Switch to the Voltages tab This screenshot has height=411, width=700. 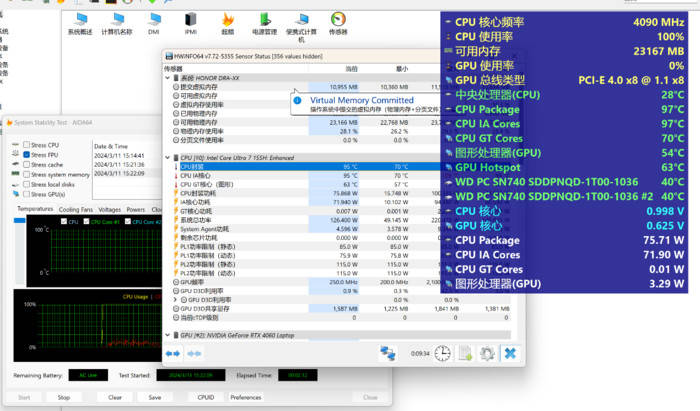point(110,209)
